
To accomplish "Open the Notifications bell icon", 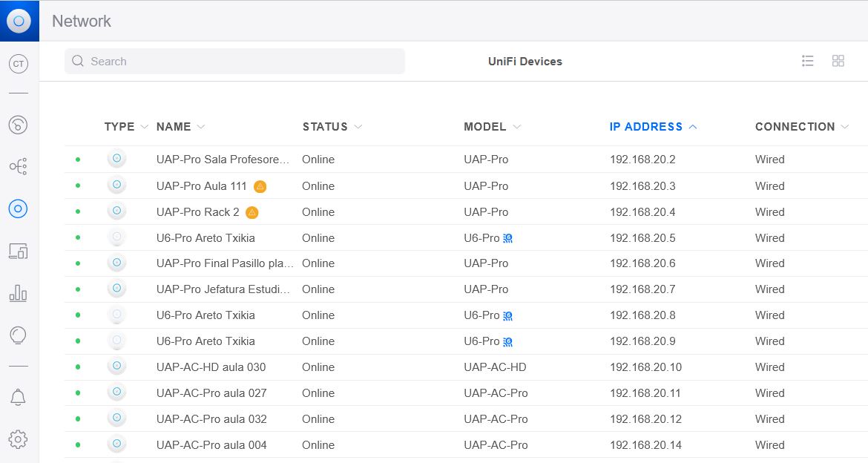I will (19, 397).
